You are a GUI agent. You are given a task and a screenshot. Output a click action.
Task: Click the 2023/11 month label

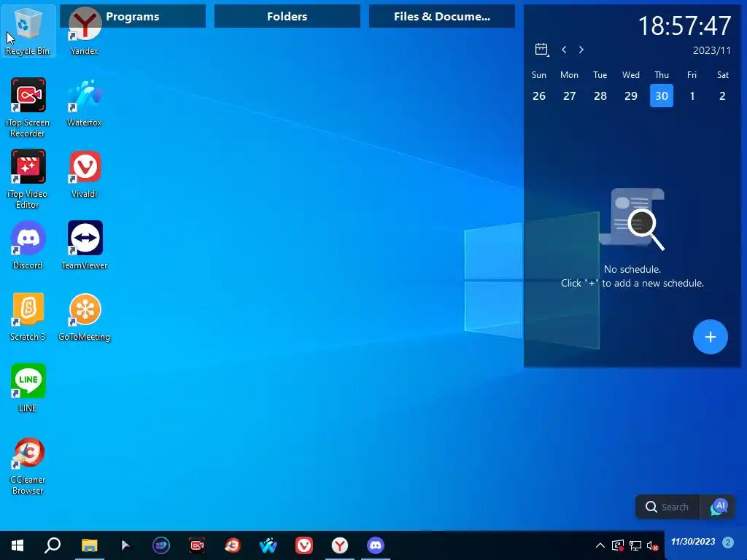click(x=712, y=50)
